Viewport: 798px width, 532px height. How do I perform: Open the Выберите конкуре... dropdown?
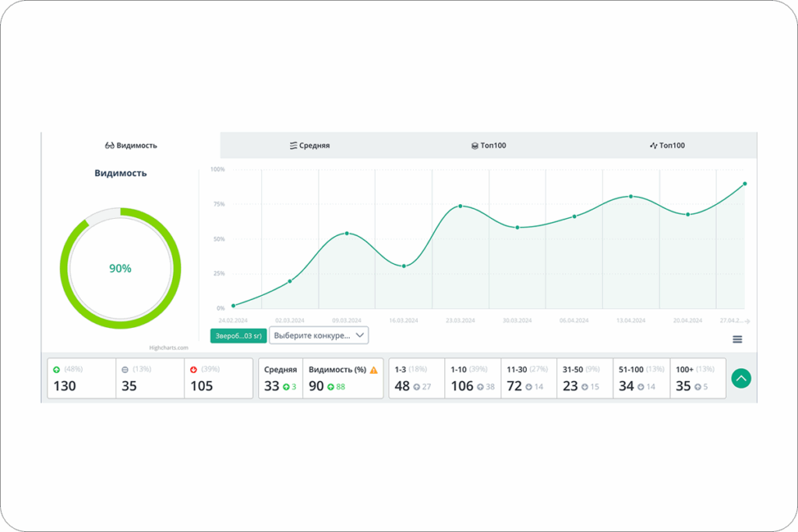coord(319,335)
